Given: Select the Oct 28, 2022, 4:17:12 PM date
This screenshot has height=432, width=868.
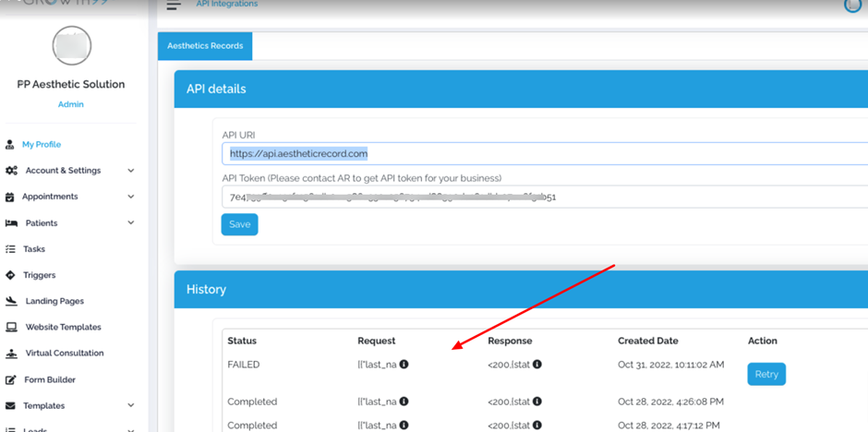Looking at the screenshot, I should point(669,426).
